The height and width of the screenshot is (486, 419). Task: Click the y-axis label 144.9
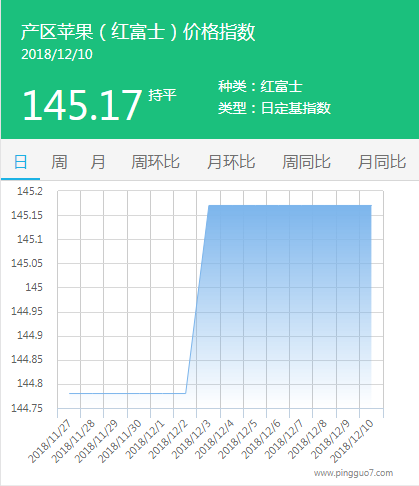tap(30, 335)
